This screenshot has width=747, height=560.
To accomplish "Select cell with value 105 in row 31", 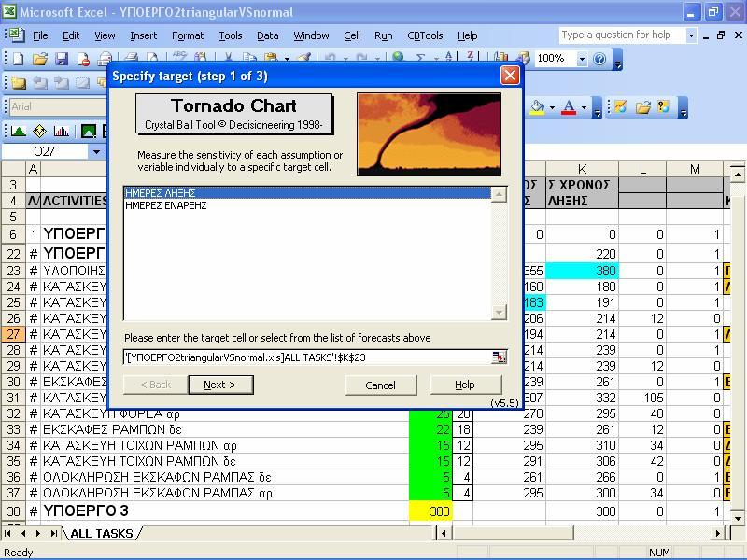I will point(641,398).
